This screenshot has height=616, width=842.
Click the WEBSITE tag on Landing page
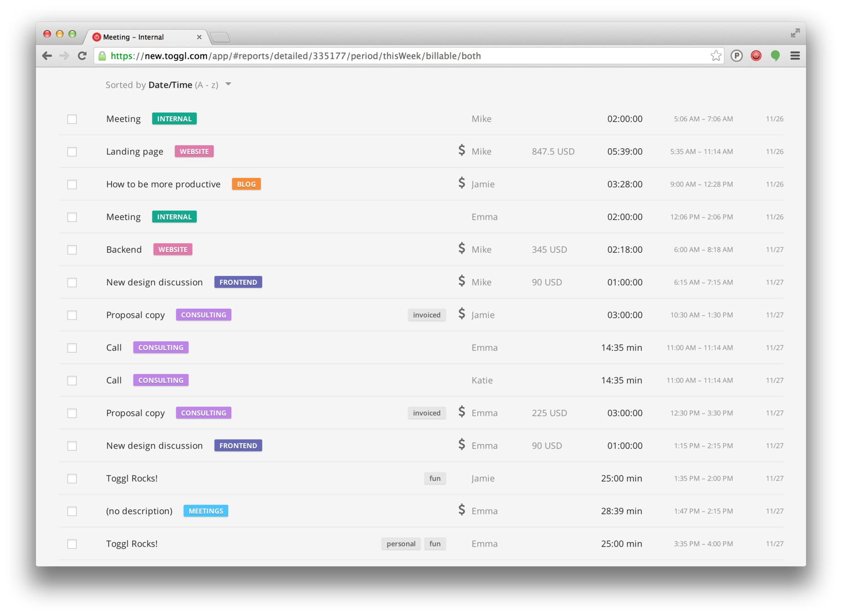click(x=194, y=151)
